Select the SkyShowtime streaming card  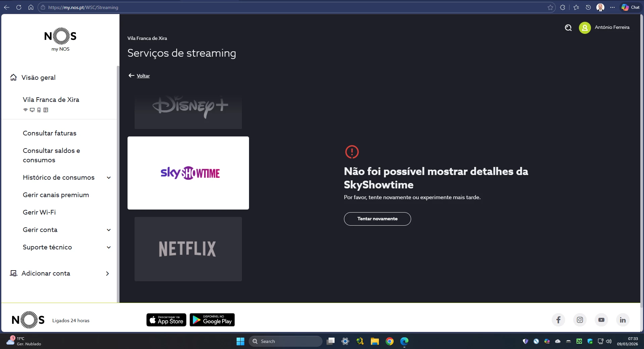coord(188,173)
